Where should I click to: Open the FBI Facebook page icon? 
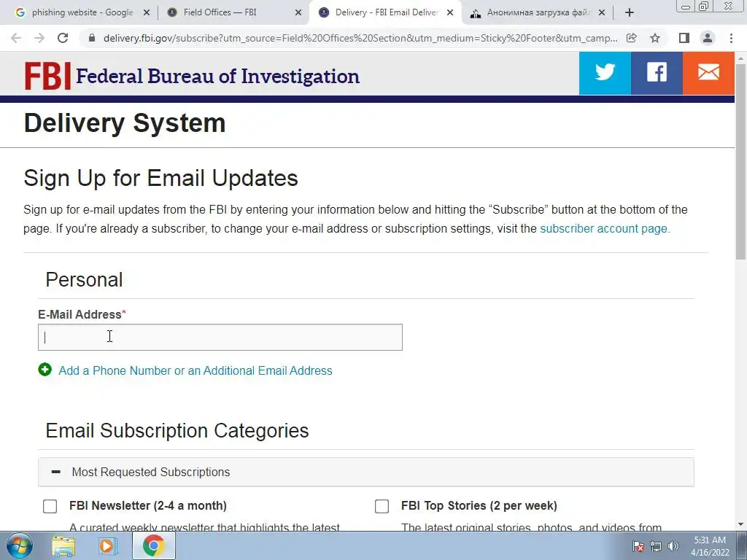click(657, 73)
